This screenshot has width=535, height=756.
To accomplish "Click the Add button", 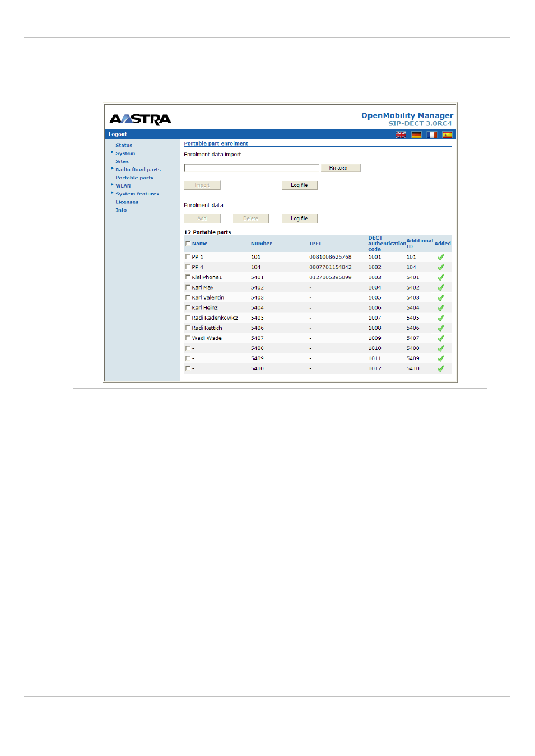I will (x=202, y=218).
